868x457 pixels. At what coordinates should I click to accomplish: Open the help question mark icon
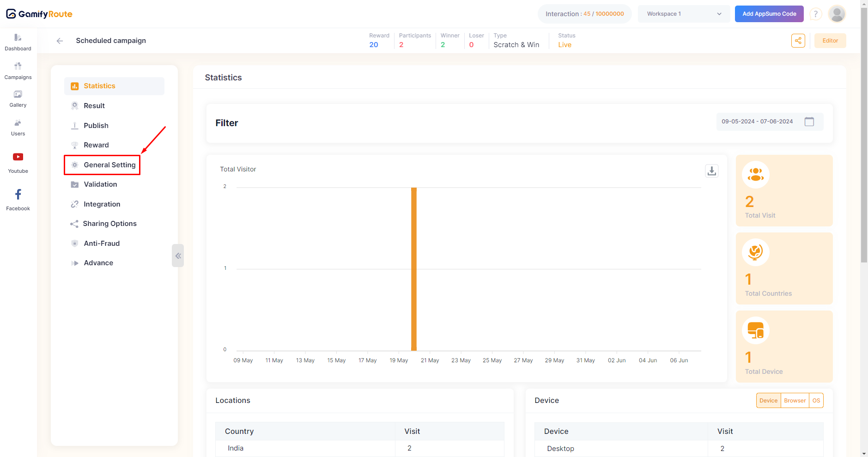[x=816, y=14]
